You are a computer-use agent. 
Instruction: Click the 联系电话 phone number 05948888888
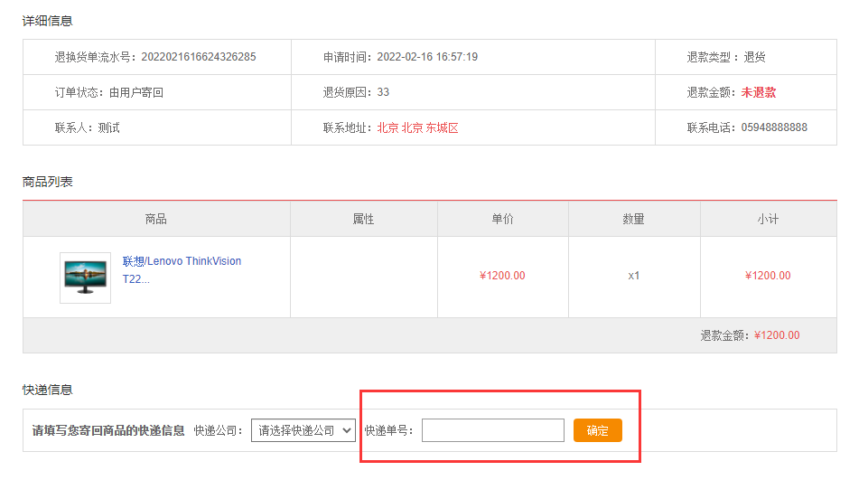(774, 127)
